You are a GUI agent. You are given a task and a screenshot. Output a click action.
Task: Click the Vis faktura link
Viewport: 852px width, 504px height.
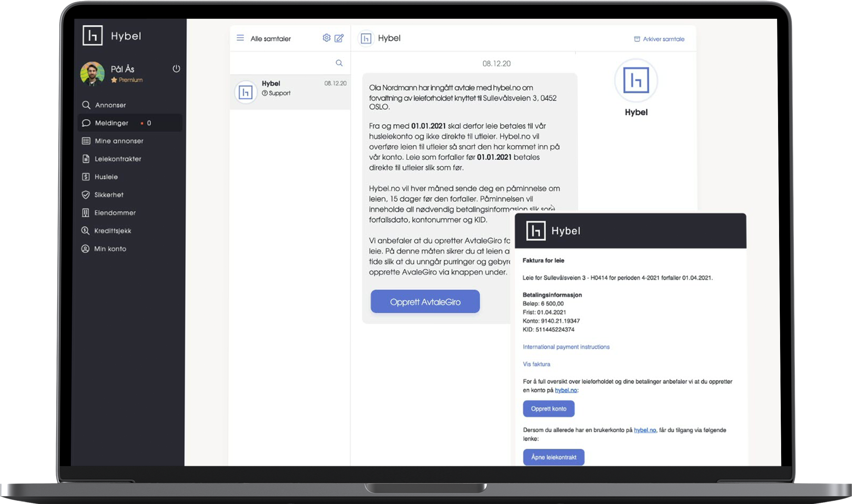click(537, 364)
